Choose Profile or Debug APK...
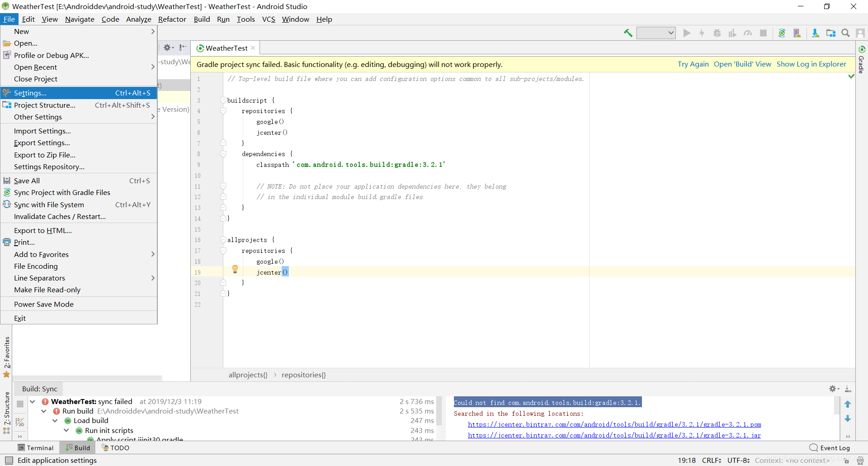The height and width of the screenshot is (466, 868). coord(79,55)
